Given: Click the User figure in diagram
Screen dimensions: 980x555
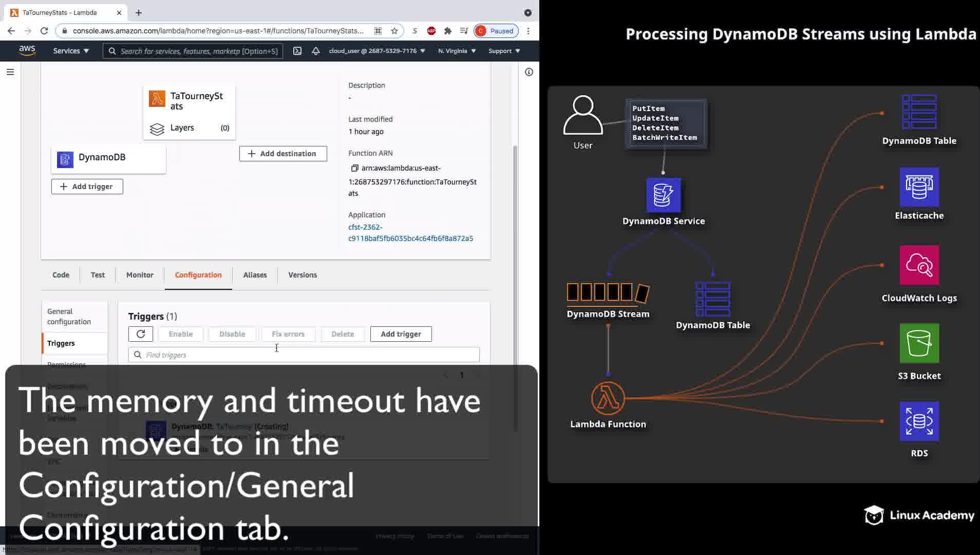Looking at the screenshot, I should (583, 115).
